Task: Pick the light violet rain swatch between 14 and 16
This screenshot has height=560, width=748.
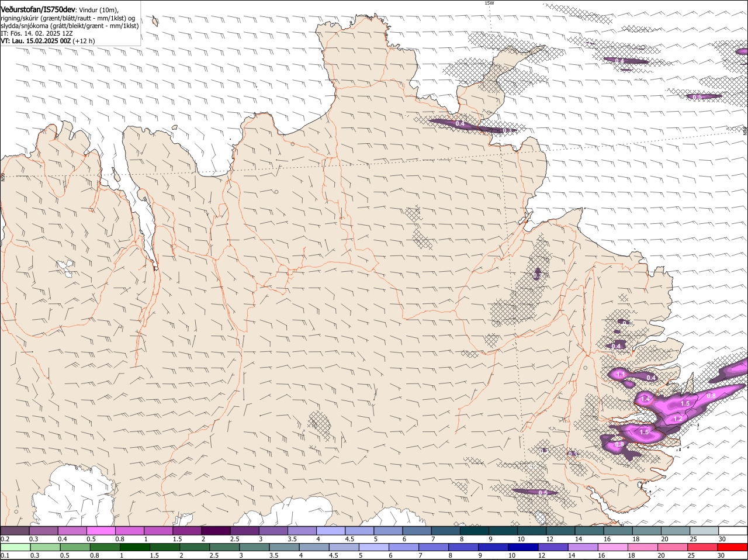Action: pyautogui.click(x=583, y=547)
